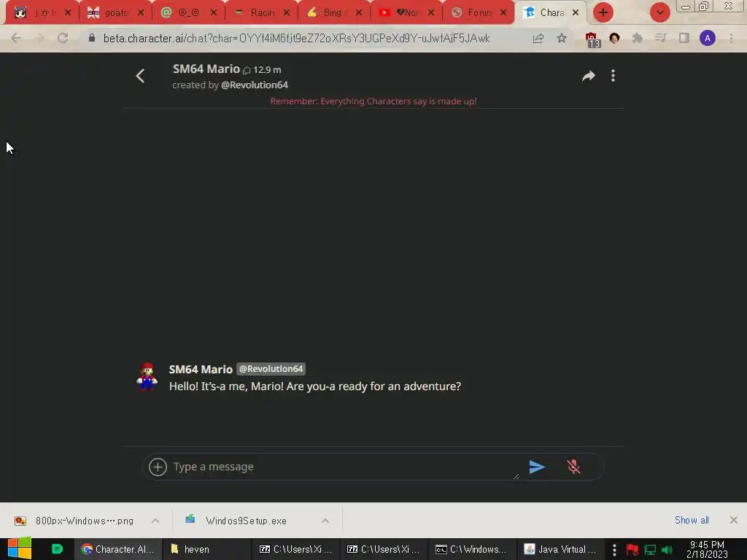Viewport: 747px width, 560px height.
Task: Click the red flag tray icon
Action: (632, 550)
